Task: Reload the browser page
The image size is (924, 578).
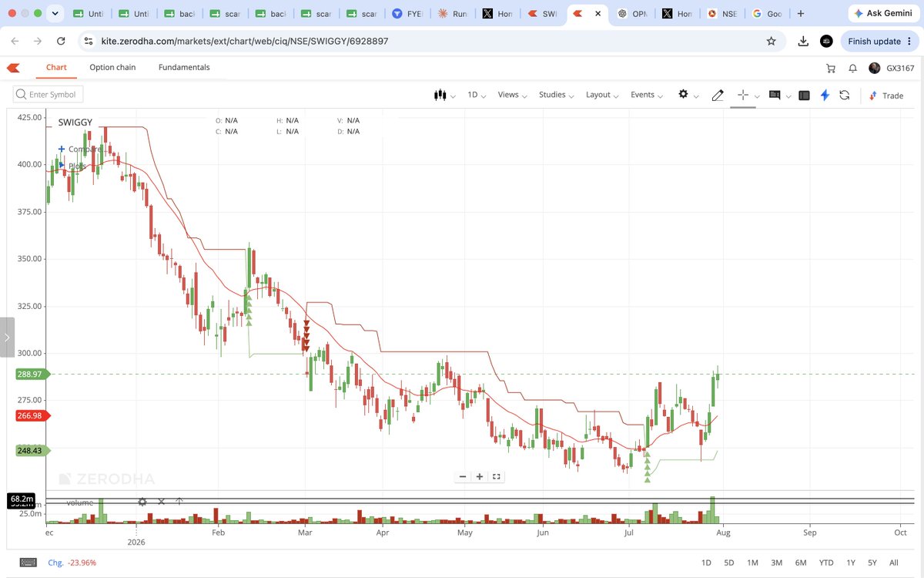Action: tap(61, 41)
